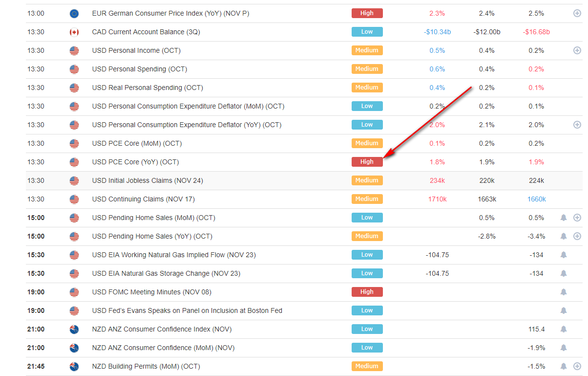Click US flag beside Initial Jobless Claims
The height and width of the screenshot is (376, 588).
coord(74,180)
